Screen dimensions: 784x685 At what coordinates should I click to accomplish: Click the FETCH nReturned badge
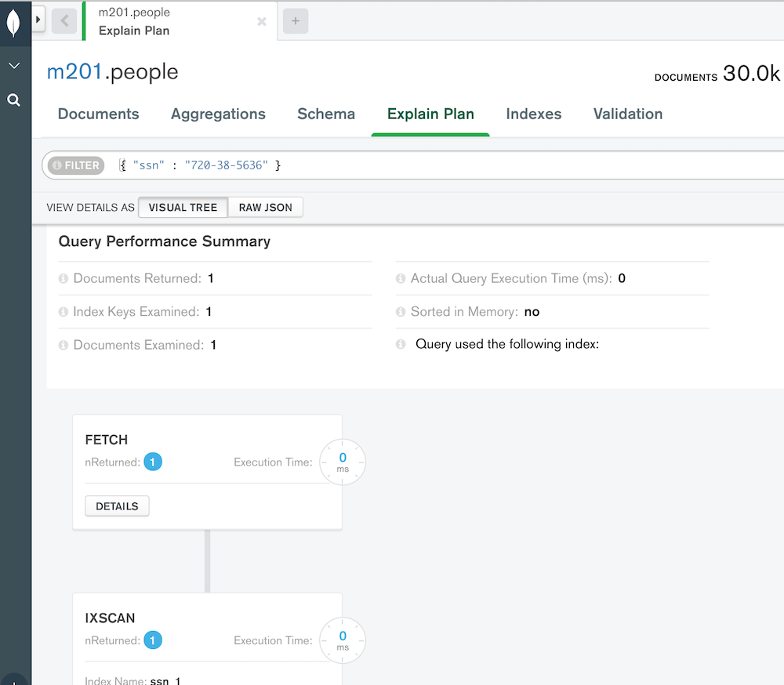point(153,462)
